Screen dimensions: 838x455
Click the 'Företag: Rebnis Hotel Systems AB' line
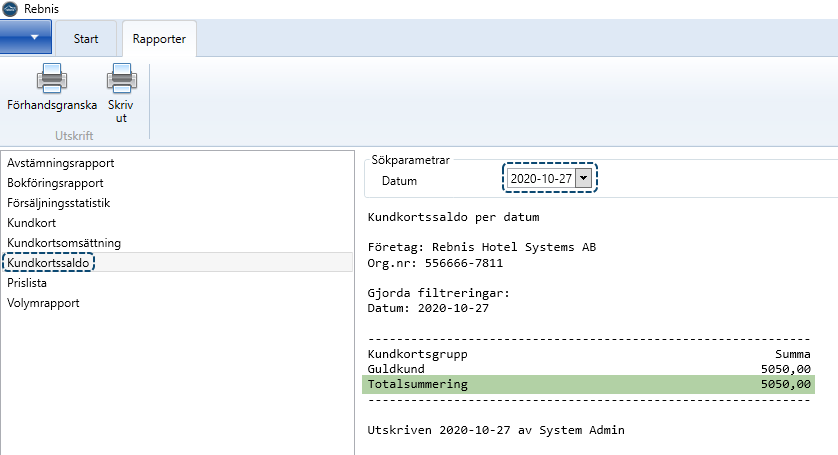click(x=482, y=247)
